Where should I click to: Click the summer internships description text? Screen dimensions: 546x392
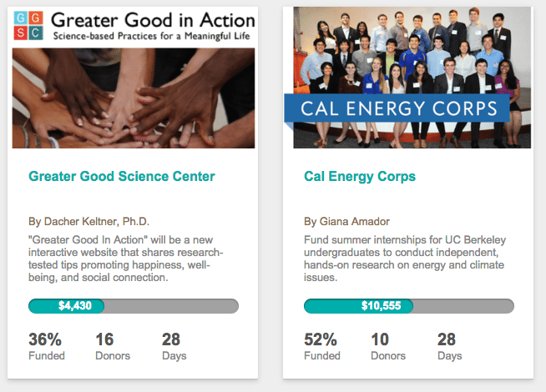(x=405, y=259)
